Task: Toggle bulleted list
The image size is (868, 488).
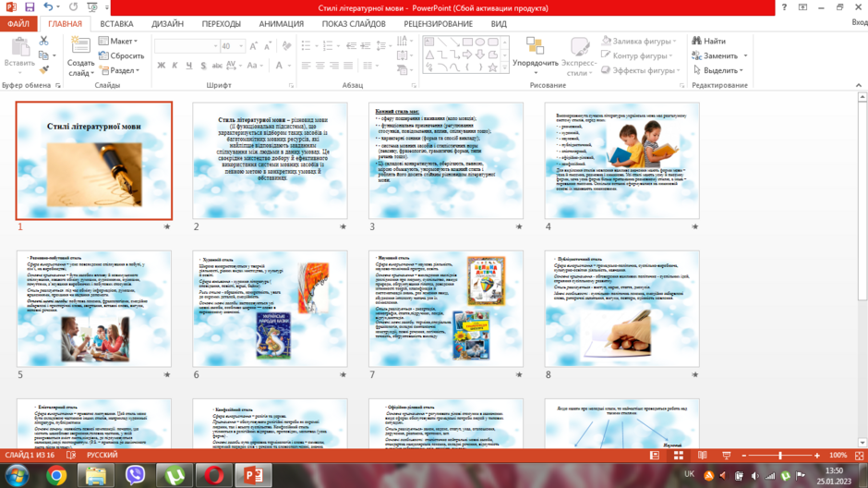Action: point(306,46)
